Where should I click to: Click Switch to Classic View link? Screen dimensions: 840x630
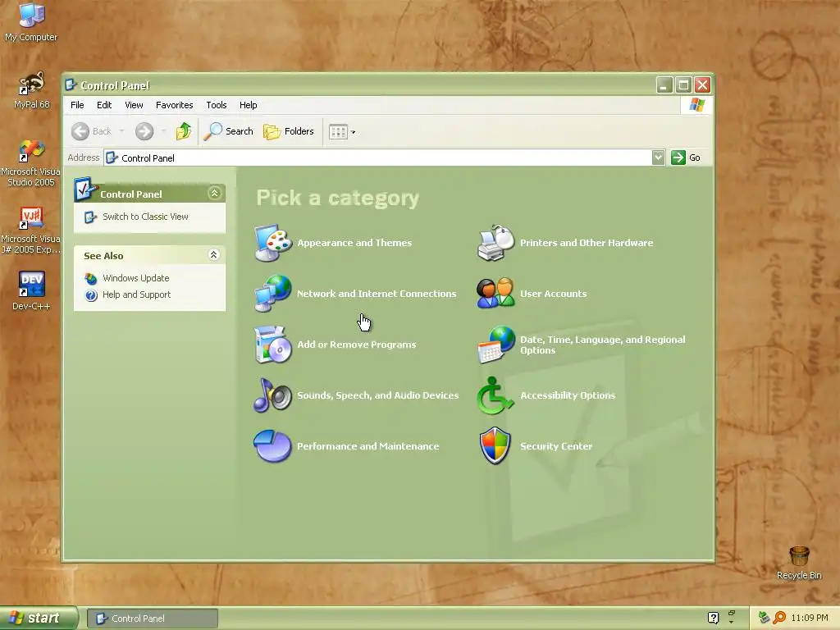(145, 217)
